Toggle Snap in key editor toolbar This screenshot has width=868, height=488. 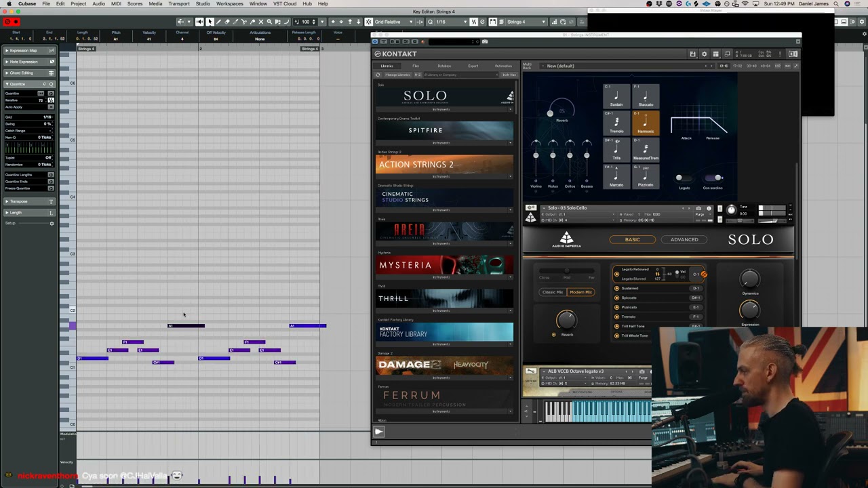point(368,22)
